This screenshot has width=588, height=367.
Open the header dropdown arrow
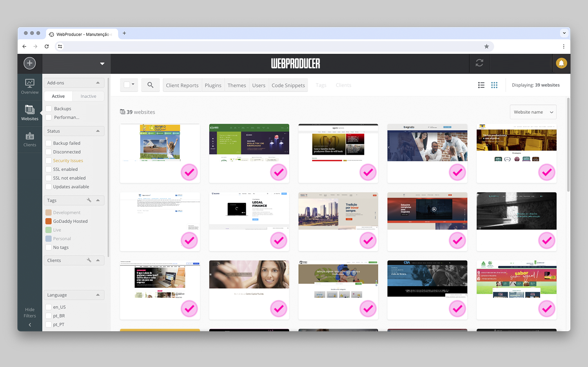[x=102, y=64]
